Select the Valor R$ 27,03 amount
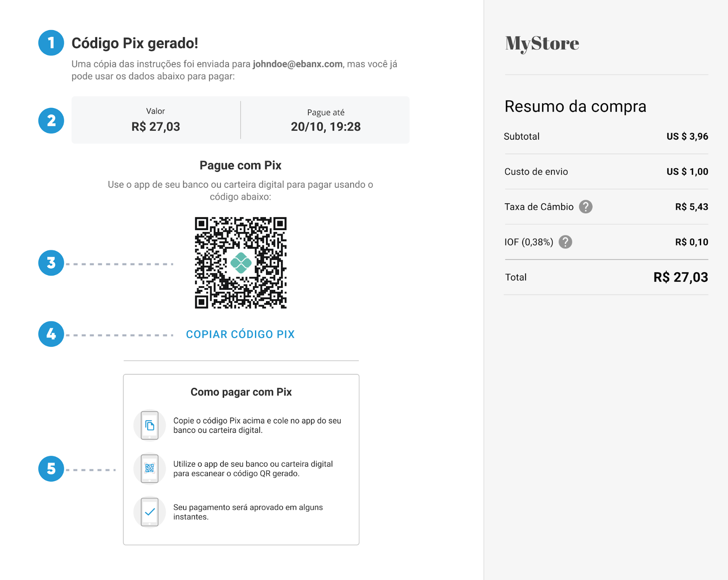Screen dimensions: 728x580 click(155, 126)
